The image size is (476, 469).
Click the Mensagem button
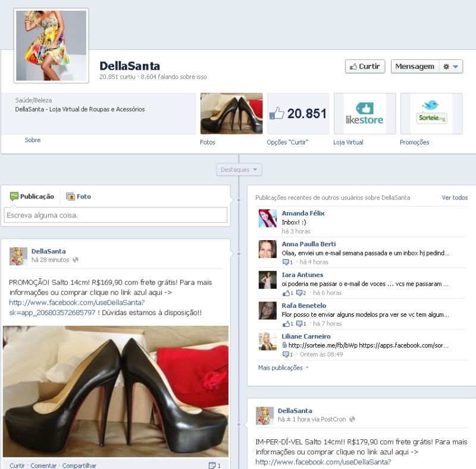pos(414,67)
